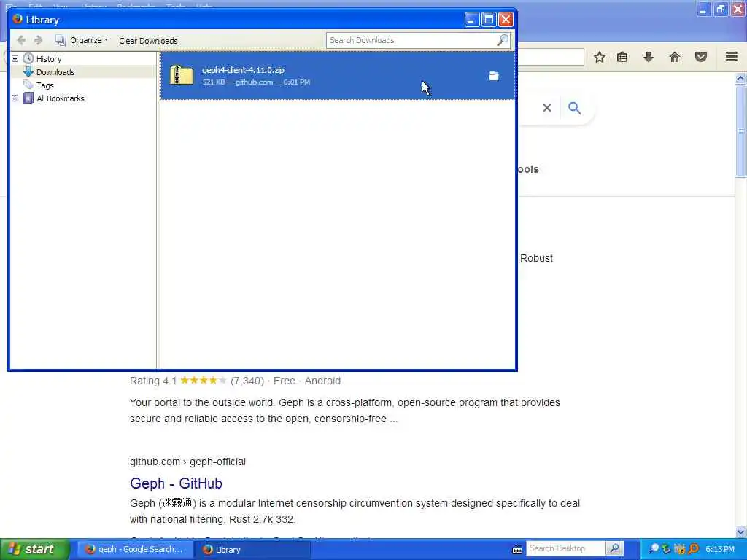Click the keyboard icon on taskbar
This screenshot has width=747, height=560.
coord(517,550)
